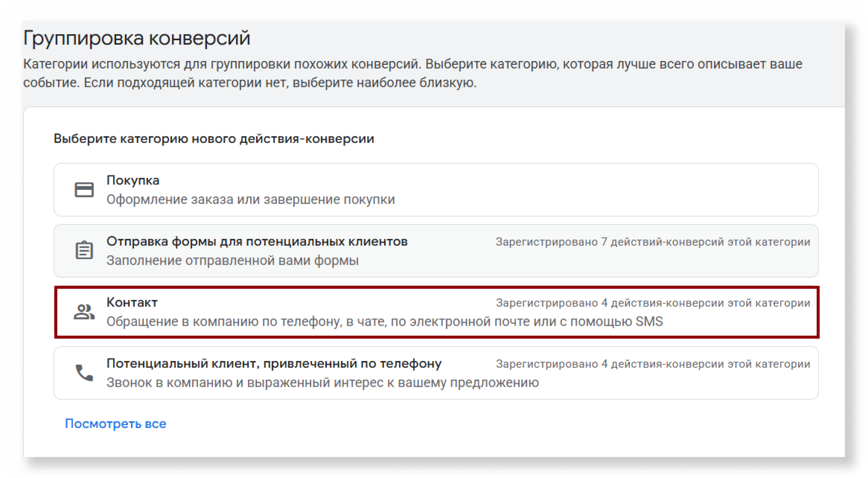The width and height of the screenshot is (868, 478).
Task: Click the text Зарегистрировано 7 действий-конверсий этой категории
Action: click(x=653, y=242)
